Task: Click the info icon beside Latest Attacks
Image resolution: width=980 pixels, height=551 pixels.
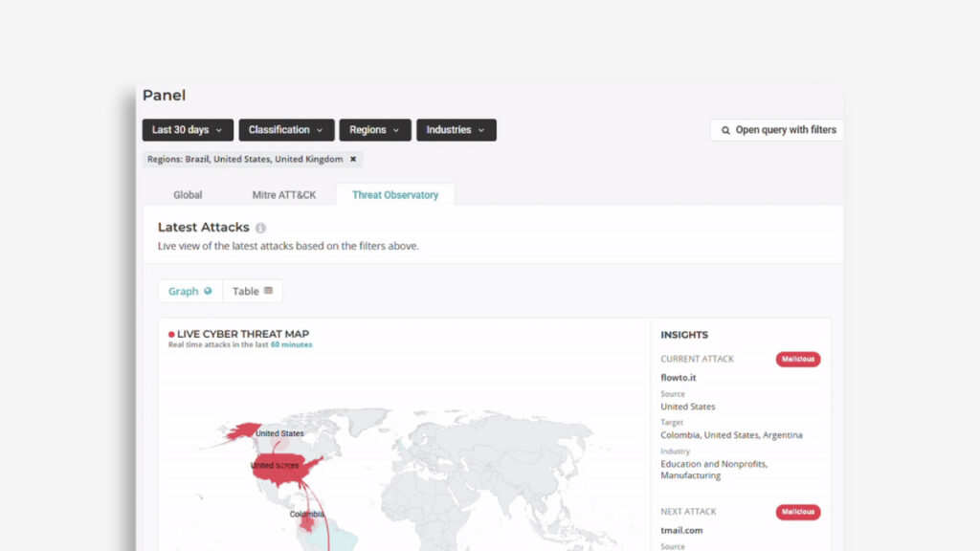Action: pos(260,229)
